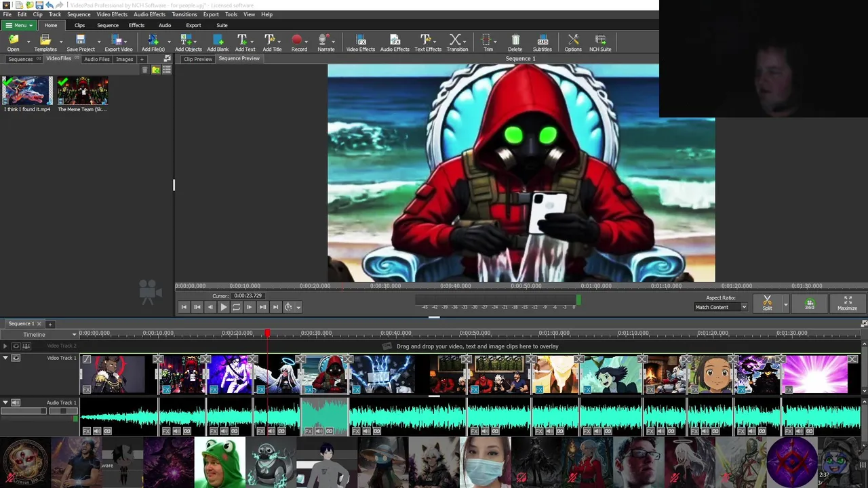This screenshot has height=488, width=868.
Task: Click the Add Objects toolbar icon
Action: [x=188, y=40]
